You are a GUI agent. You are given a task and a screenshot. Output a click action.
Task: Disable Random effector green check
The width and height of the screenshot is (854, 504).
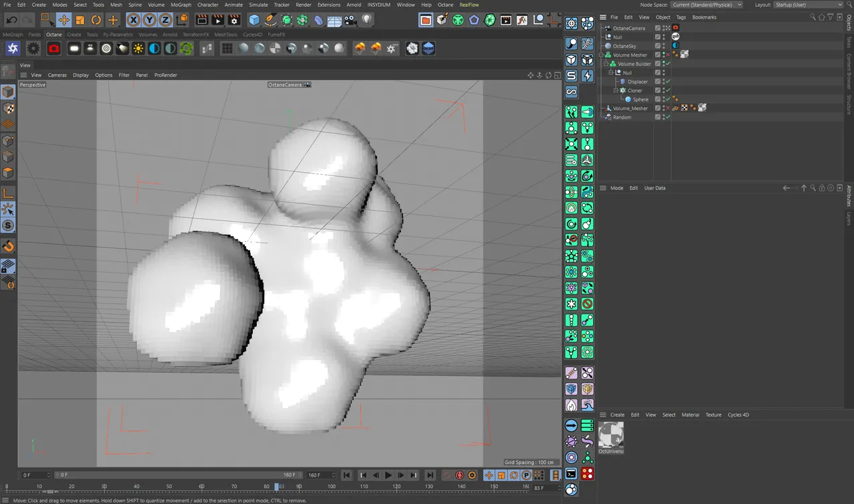668,117
